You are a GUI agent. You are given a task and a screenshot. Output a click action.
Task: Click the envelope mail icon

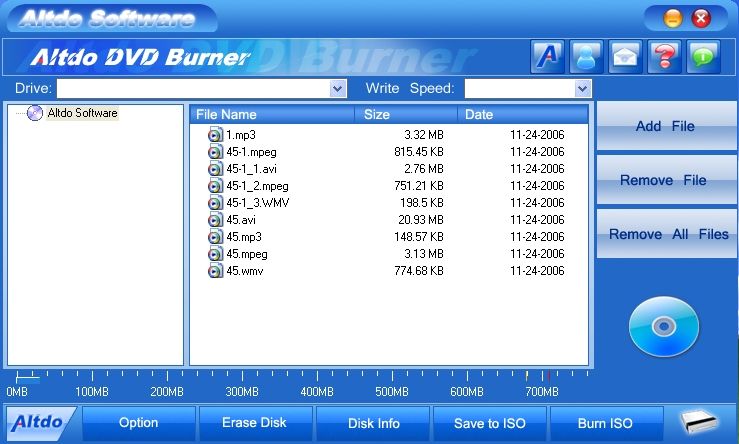point(626,56)
